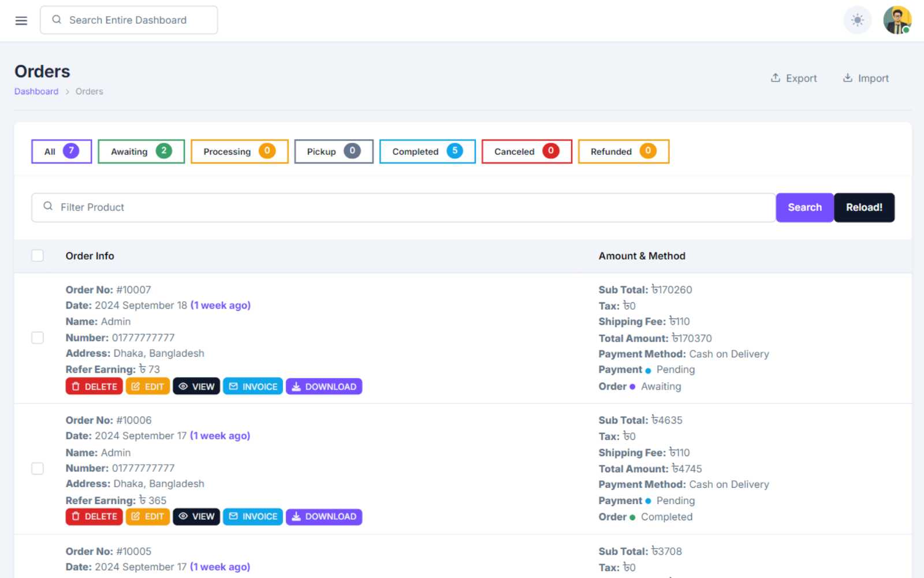This screenshot has width=924, height=578.
Task: Filter by Completed orders
Action: pos(427,151)
